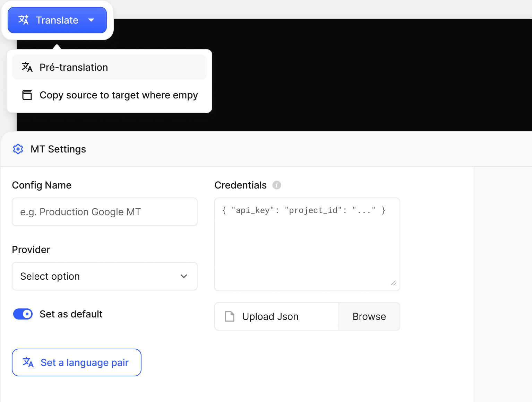
Task: Click the Pré-translation language icon
Action: 27,67
